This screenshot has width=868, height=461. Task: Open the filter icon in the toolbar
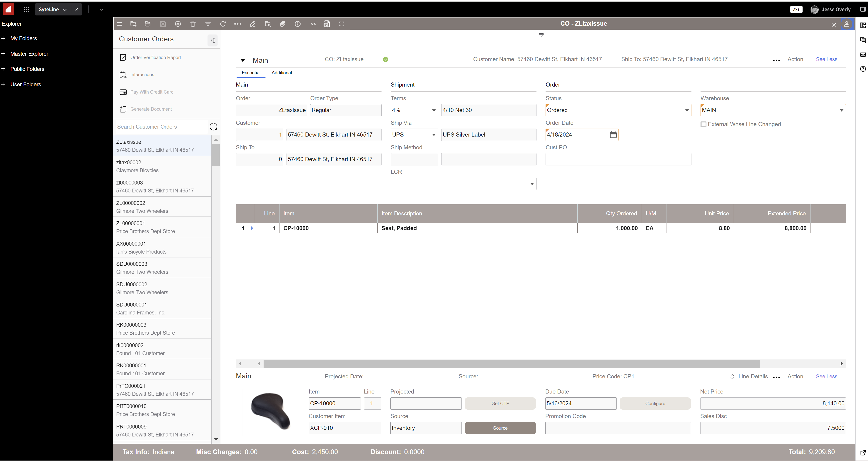(208, 24)
